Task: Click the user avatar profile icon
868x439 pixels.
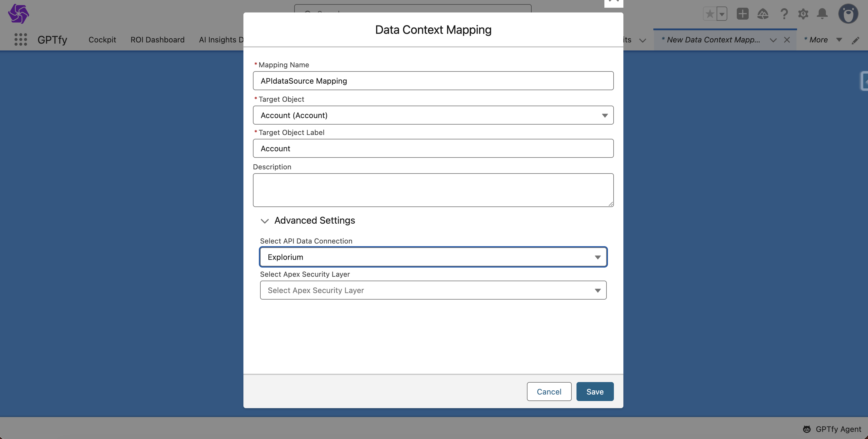Action: (848, 14)
